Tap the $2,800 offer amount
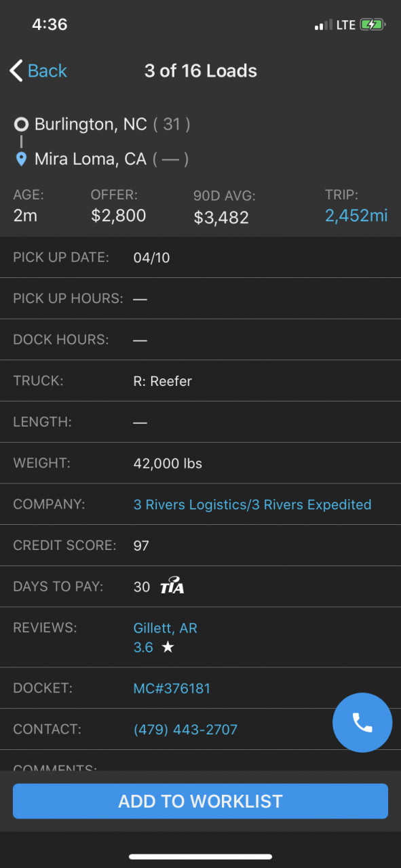 (118, 216)
